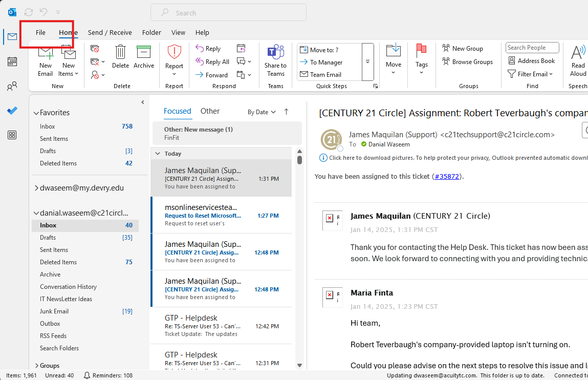Reverse sort order with arrow

tap(286, 112)
